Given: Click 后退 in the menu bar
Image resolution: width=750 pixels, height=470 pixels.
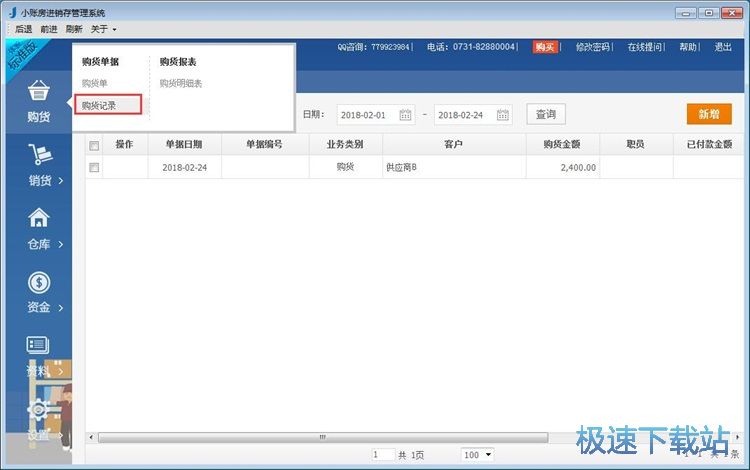Looking at the screenshot, I should point(23,29).
